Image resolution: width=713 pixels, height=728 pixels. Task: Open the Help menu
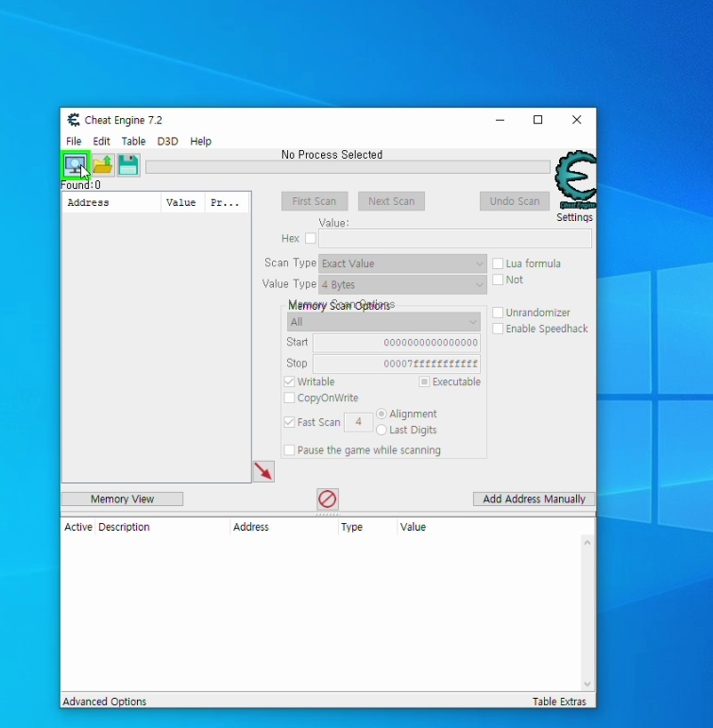200,141
